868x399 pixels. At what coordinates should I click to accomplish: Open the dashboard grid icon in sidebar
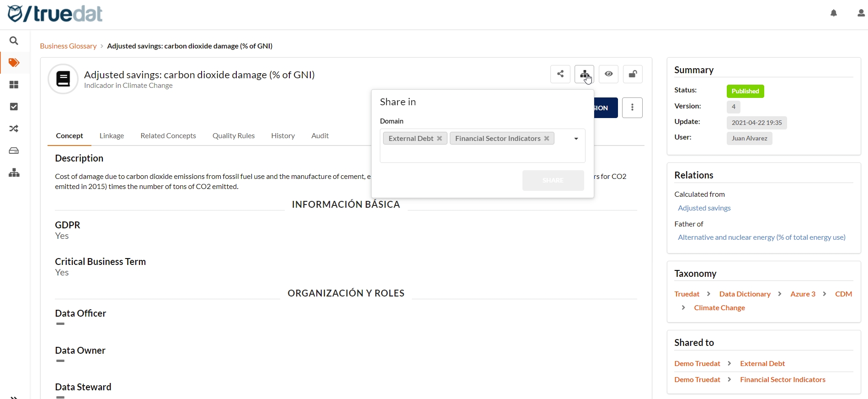14,85
